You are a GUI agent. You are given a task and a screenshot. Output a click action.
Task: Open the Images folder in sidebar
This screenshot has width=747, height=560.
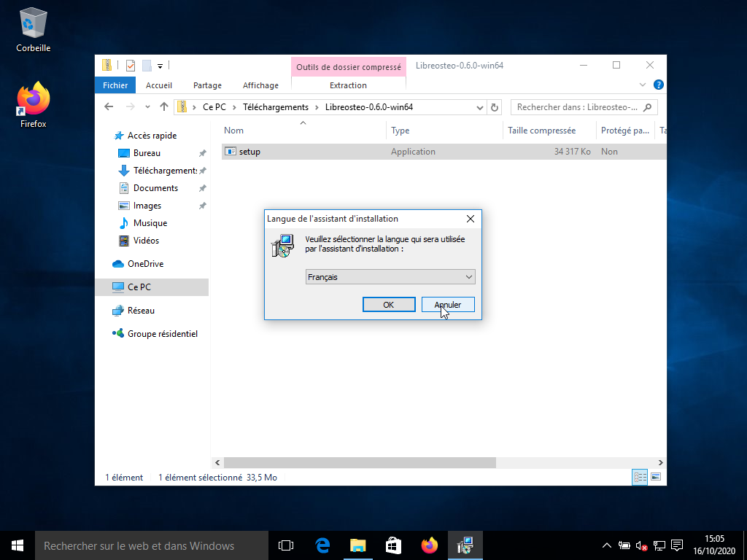(x=147, y=206)
